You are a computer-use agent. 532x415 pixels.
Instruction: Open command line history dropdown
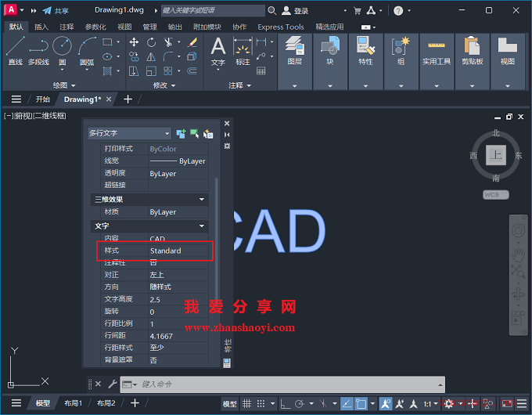440,384
